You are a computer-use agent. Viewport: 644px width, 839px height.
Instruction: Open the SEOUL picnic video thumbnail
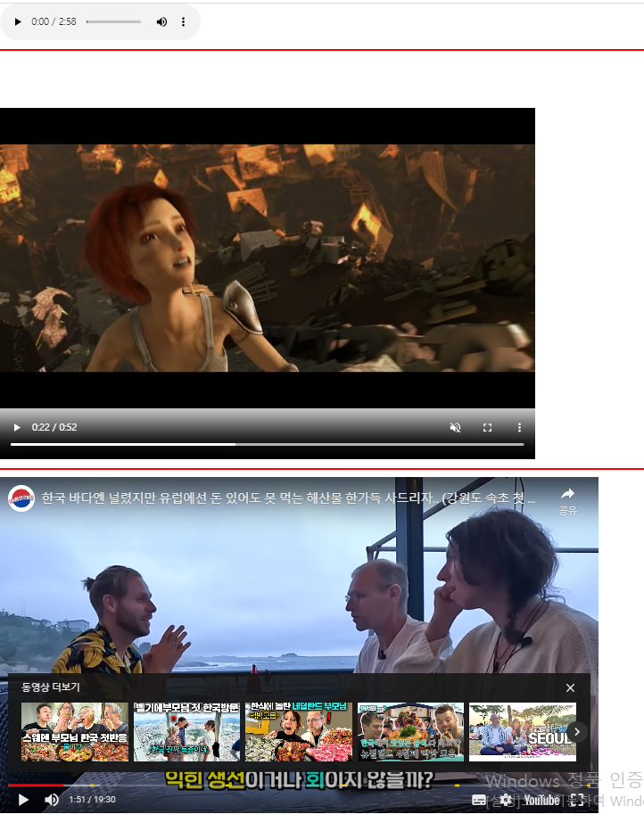tap(523, 732)
